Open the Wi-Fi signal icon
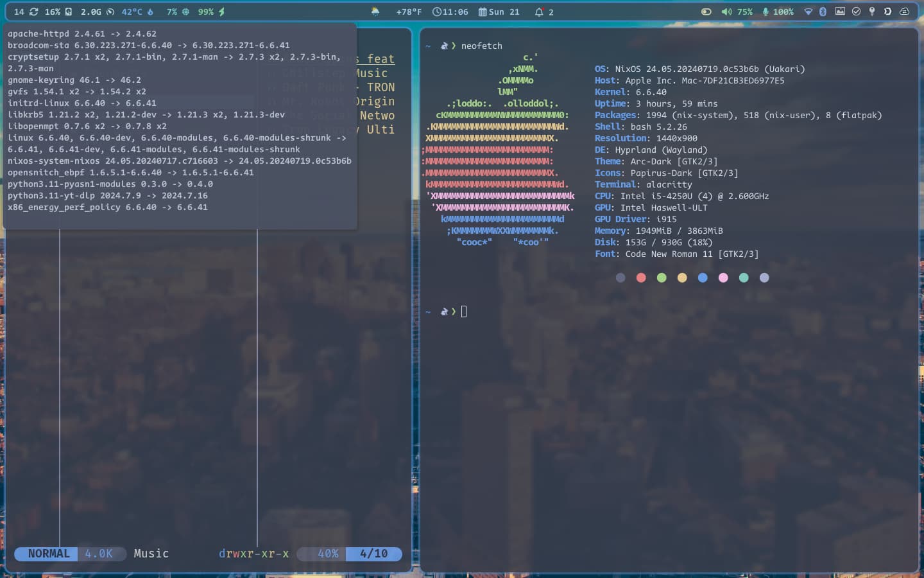The height and width of the screenshot is (578, 924). 809,11
